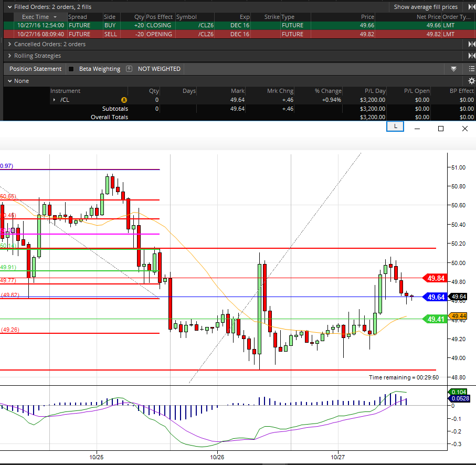This screenshot has height=465, width=476.
Task: Click the Rolling Strategies panel collapse icon
Action: coord(471,56)
